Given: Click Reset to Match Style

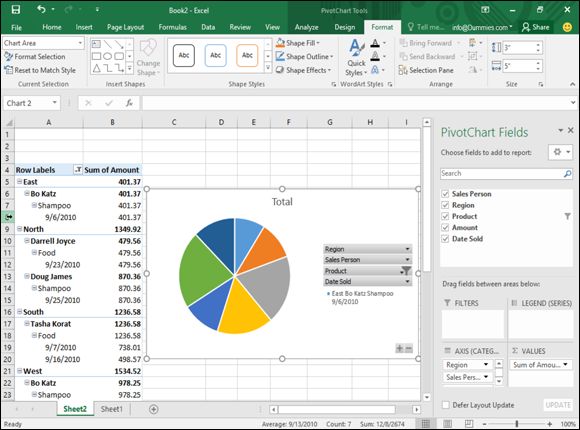Looking at the screenshot, I should (40, 70).
